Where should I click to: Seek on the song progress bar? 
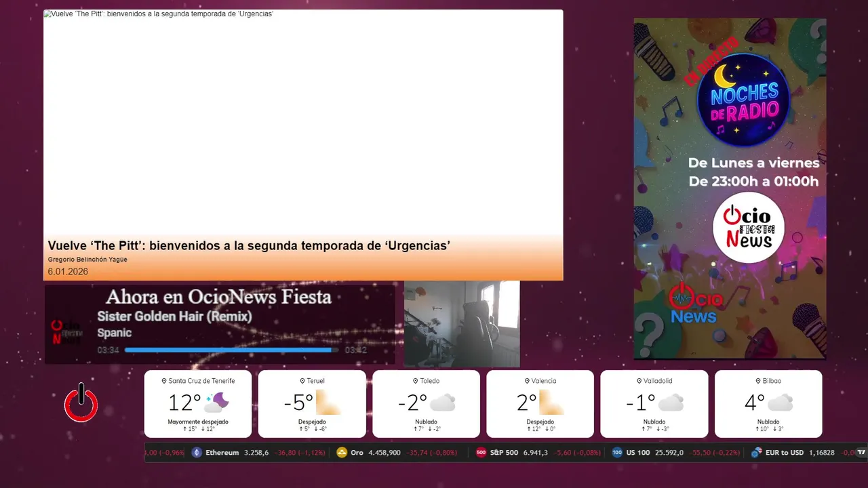coord(231,350)
